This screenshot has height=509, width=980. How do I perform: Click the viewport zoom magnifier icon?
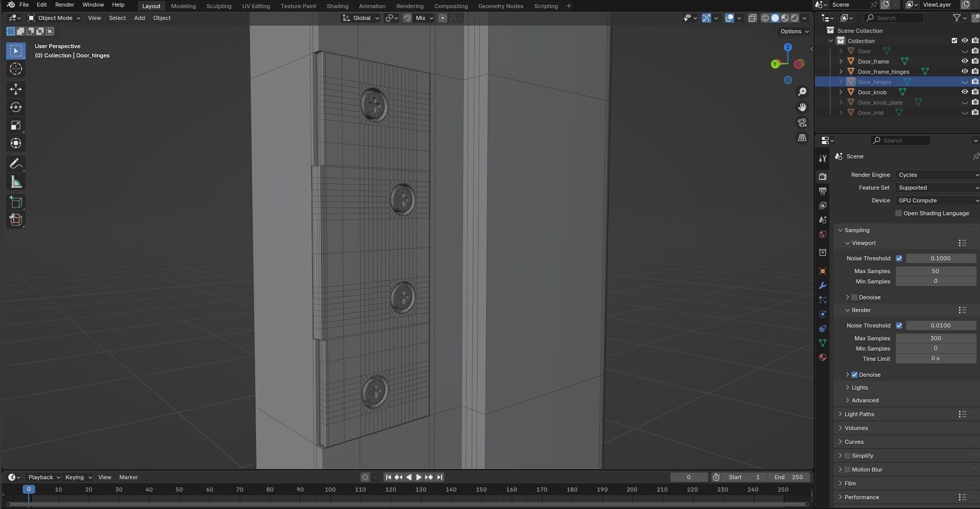802,92
